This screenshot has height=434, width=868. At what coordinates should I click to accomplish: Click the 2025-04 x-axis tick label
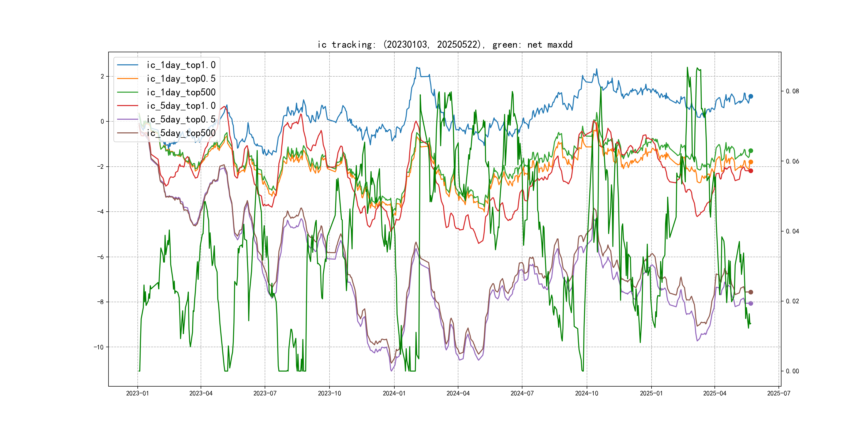(715, 393)
